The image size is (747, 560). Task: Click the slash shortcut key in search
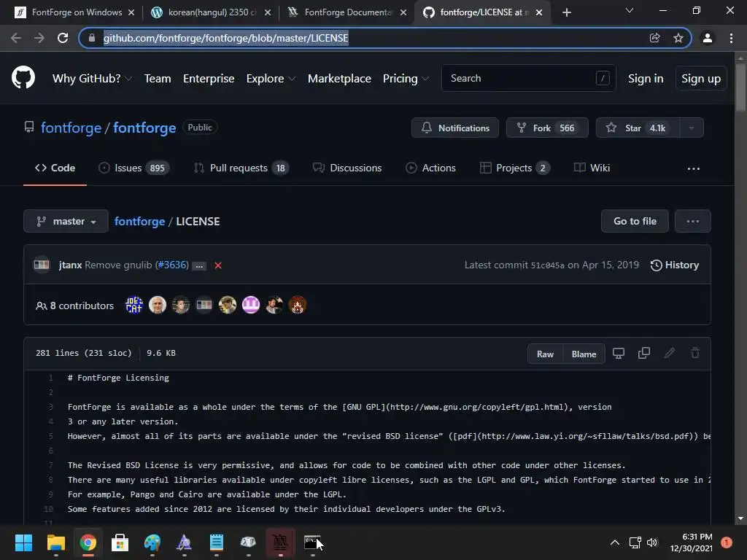pyautogui.click(x=603, y=78)
